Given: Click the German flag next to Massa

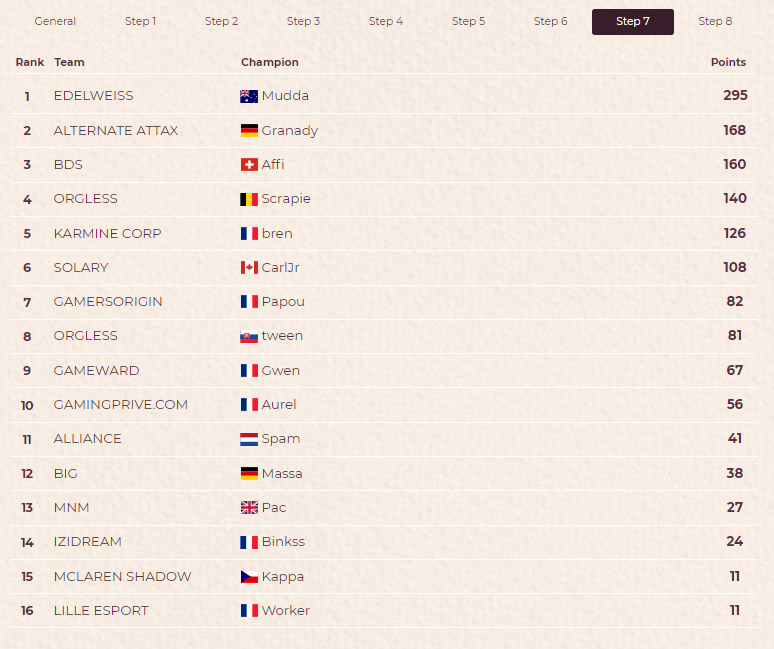Looking at the screenshot, I should tap(249, 473).
